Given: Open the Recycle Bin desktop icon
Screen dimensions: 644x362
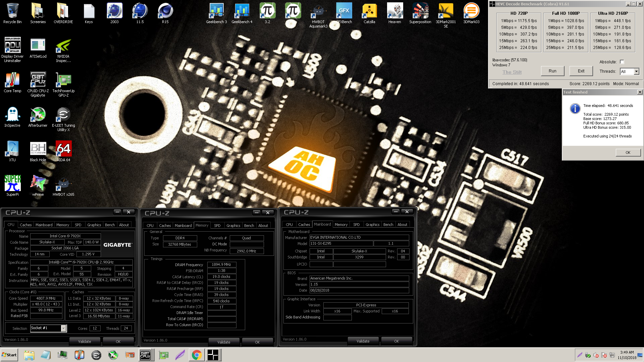Looking at the screenshot, I should coord(12,13).
